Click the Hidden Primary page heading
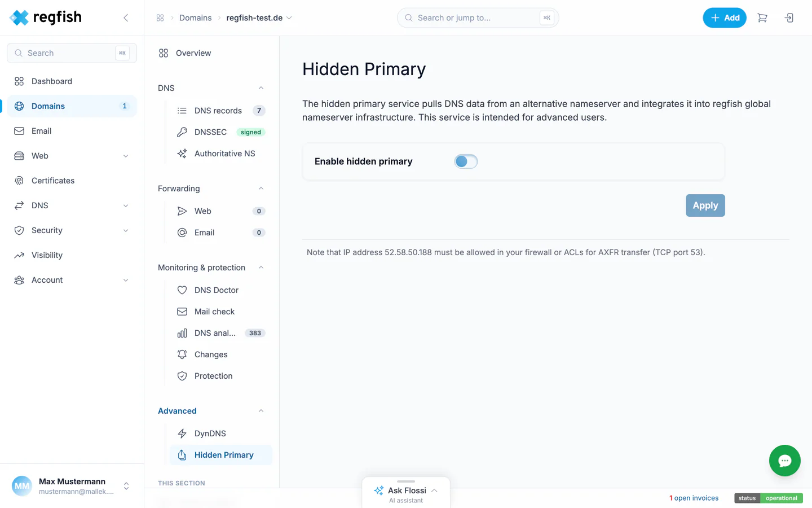This screenshot has width=812, height=508. 364,69
